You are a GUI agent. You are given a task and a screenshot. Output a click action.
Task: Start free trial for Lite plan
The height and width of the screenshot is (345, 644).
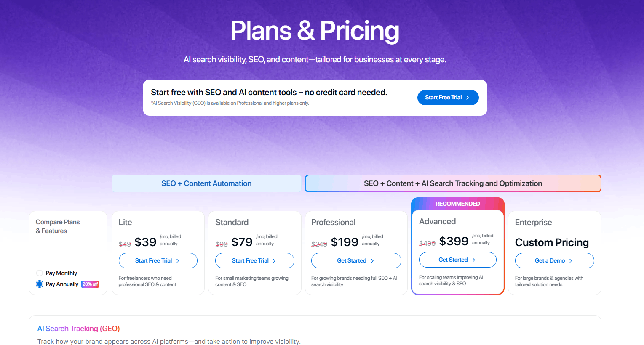click(x=158, y=261)
